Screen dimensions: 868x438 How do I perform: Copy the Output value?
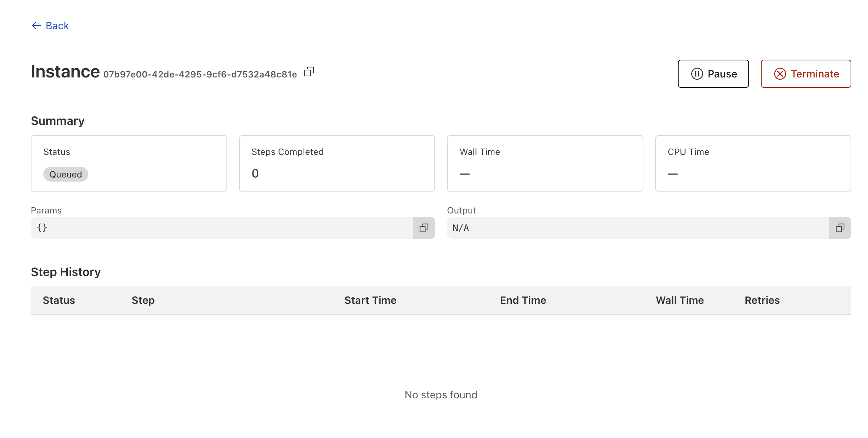840,228
